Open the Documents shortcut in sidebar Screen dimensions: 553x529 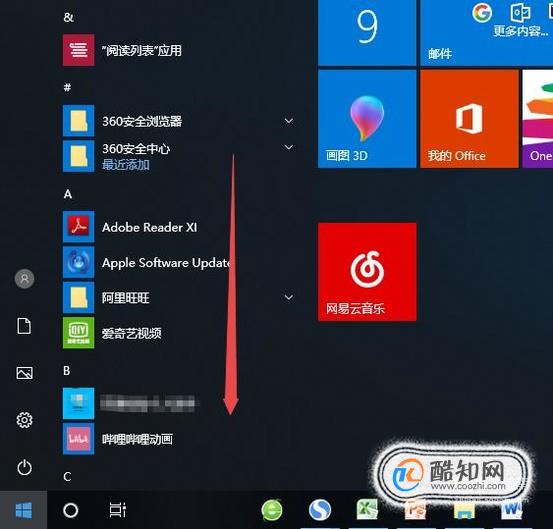24,326
